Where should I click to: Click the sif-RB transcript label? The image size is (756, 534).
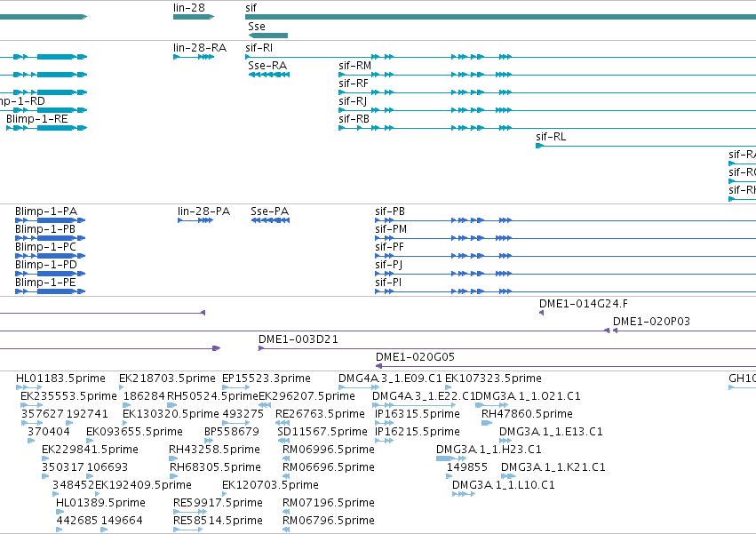coord(354,119)
